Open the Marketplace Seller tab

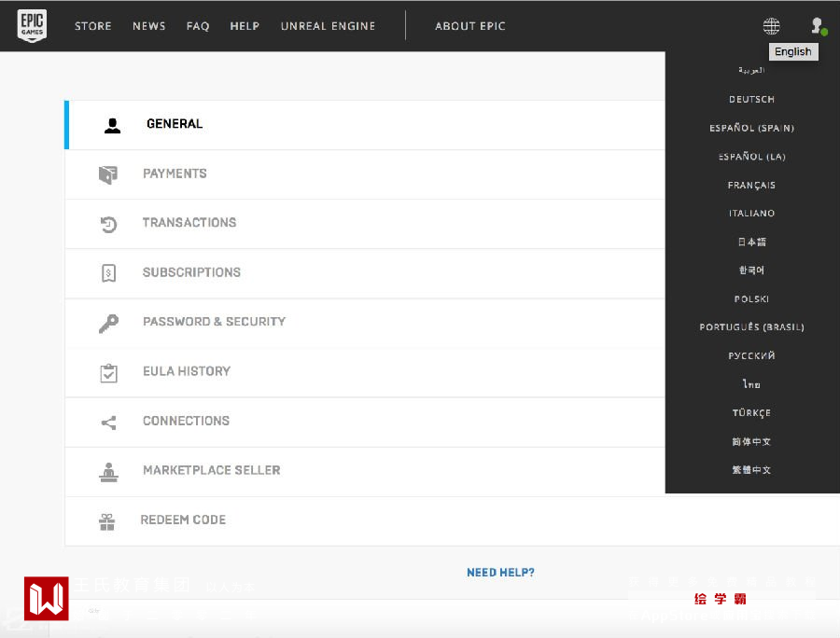tap(365, 472)
